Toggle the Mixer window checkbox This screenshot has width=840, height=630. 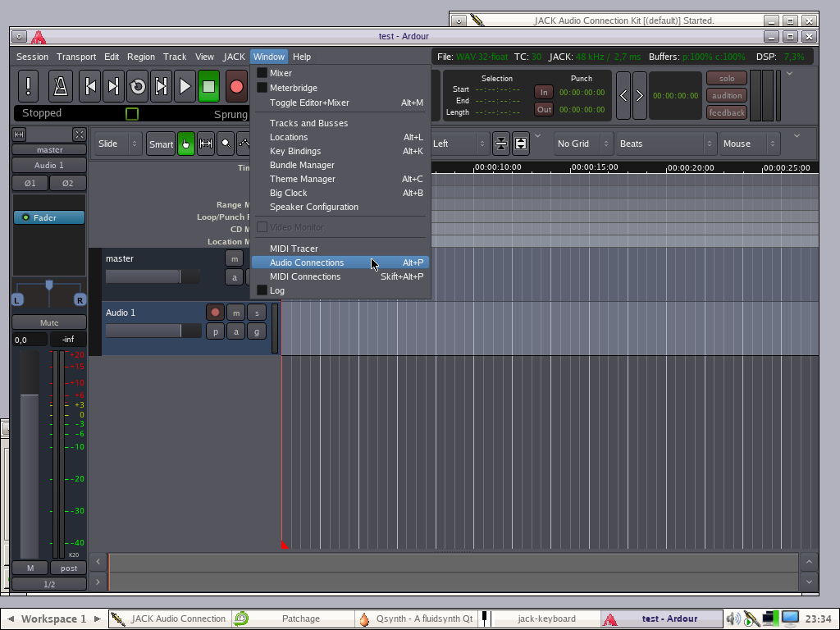tap(262, 73)
